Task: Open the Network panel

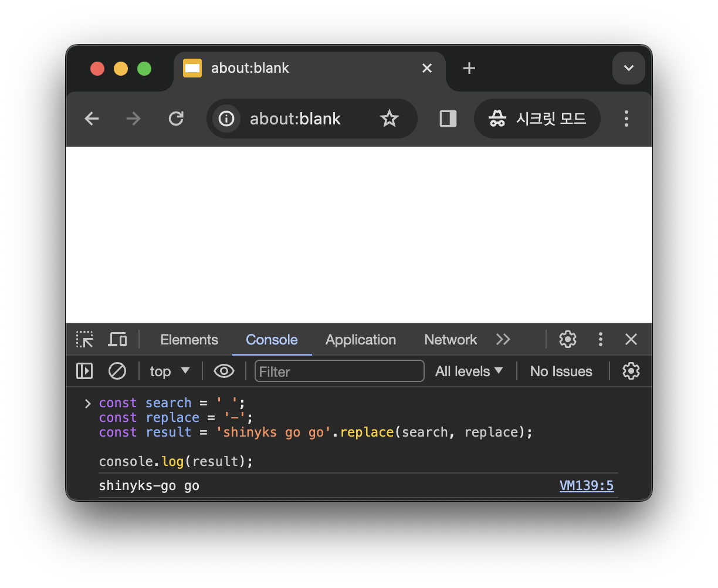Action: click(x=451, y=340)
